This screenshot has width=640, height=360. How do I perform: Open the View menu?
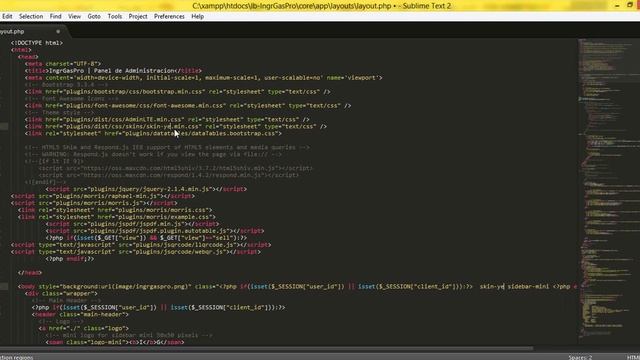(x=74, y=16)
